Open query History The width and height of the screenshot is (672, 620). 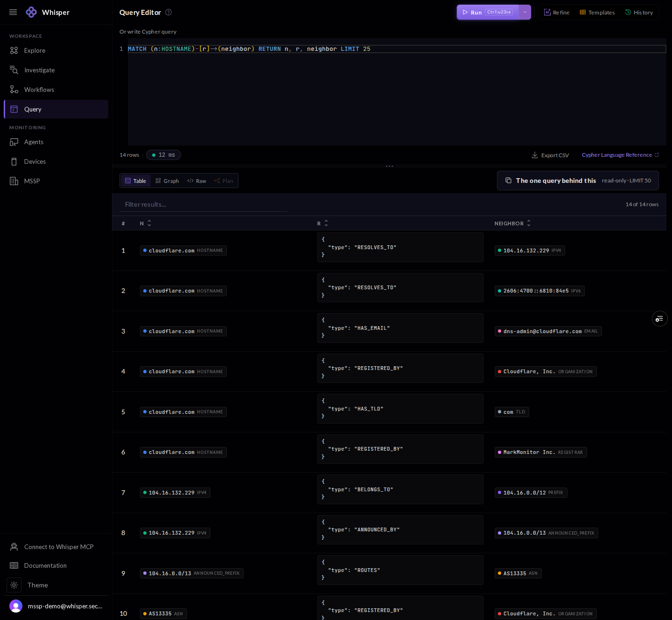pyautogui.click(x=639, y=13)
